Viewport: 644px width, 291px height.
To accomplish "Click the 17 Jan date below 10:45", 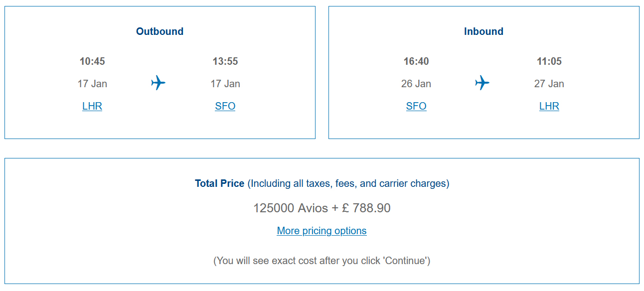I will 92,84.
